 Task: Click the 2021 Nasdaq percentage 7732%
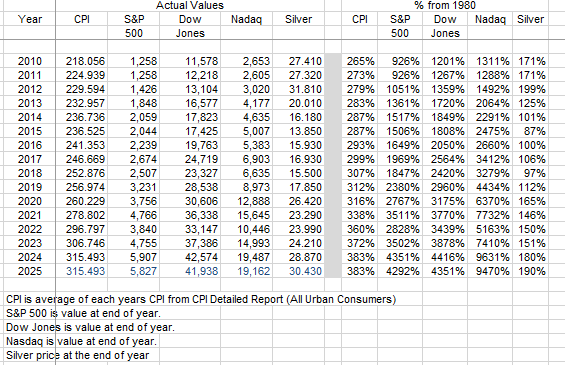[x=490, y=215]
